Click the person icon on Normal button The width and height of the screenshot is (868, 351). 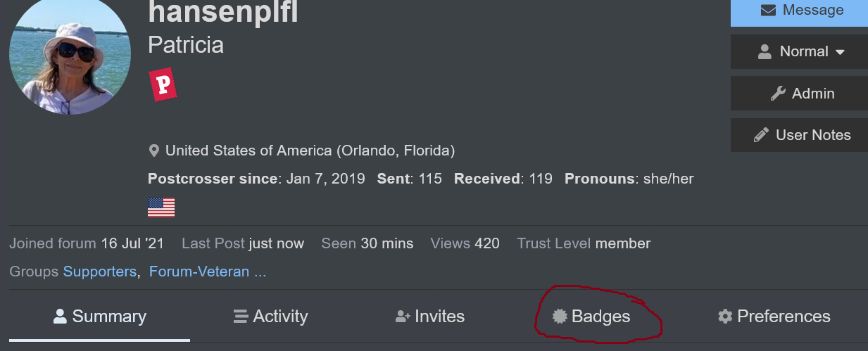pos(765,52)
